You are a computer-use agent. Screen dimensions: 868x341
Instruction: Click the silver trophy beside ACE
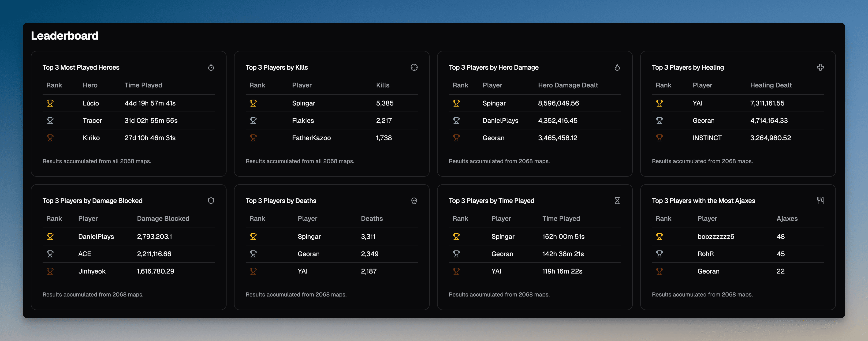[50, 254]
